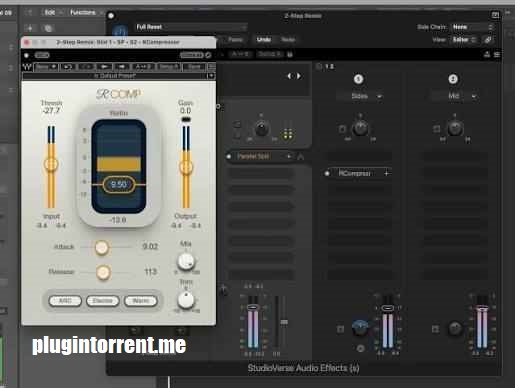Click the plus icon on RCompressor slot
The width and height of the screenshot is (515, 388).
pyautogui.click(x=386, y=173)
